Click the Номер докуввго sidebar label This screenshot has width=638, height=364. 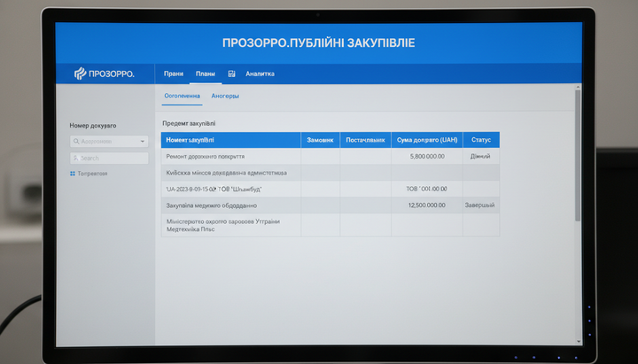point(93,126)
